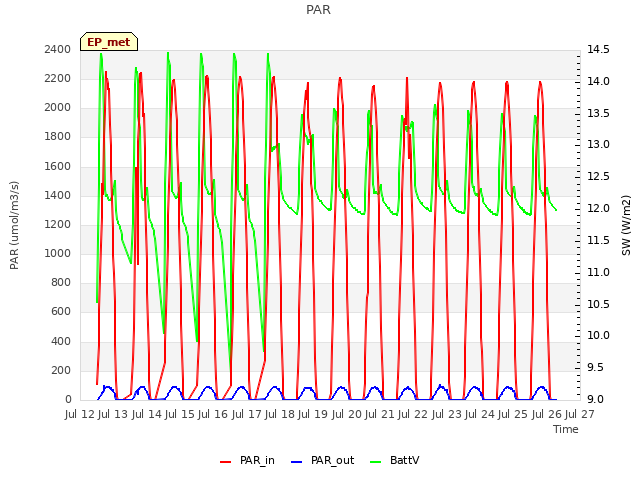Click the 13.0 right axis value
This screenshot has height=480, width=640.
598,144
